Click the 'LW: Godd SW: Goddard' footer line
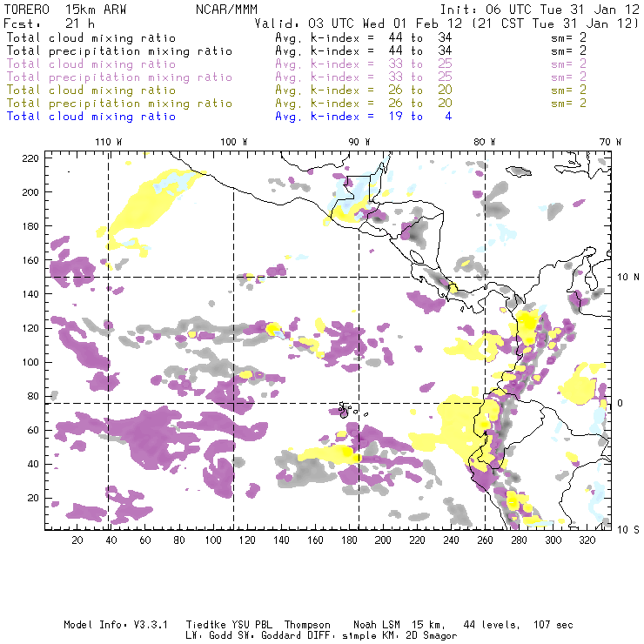Screen dimensions: 644x644 [321, 636]
